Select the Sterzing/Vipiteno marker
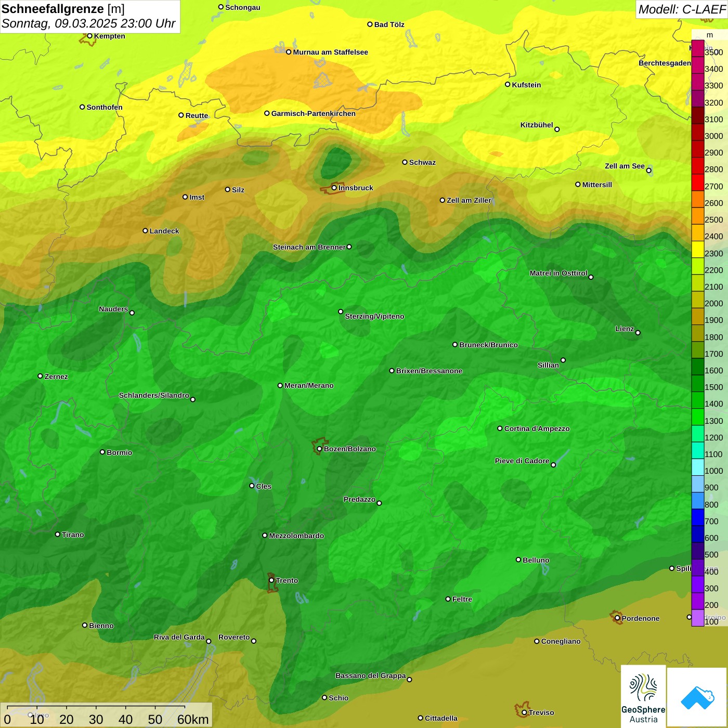This screenshot has width=728, height=728. pyautogui.click(x=341, y=311)
